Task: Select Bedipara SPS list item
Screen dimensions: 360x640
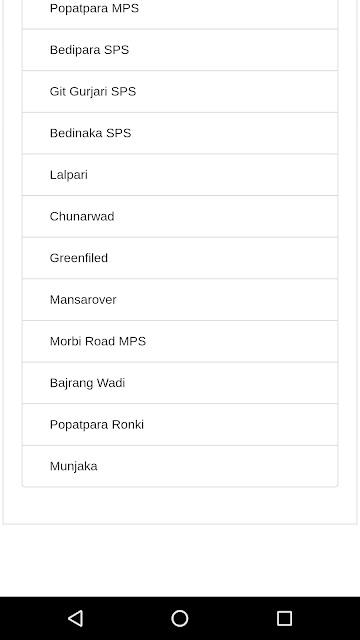Action: [180, 50]
